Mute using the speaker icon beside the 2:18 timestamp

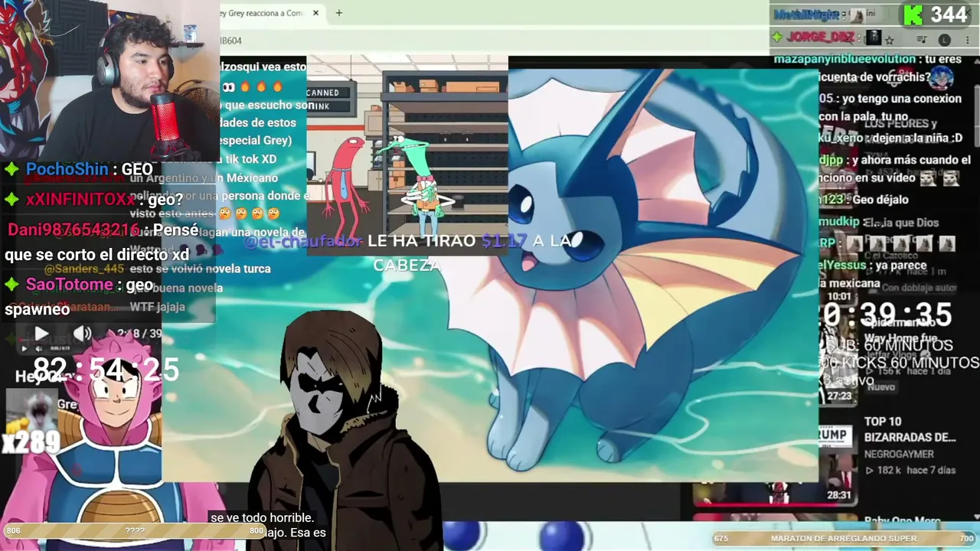click(83, 334)
